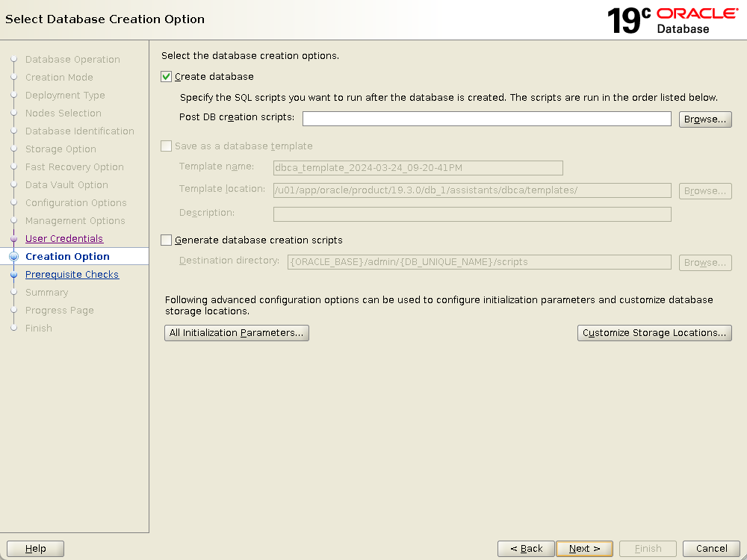The height and width of the screenshot is (560, 747).
Task: Jump to the Prerequisite Checks step
Action: point(72,275)
